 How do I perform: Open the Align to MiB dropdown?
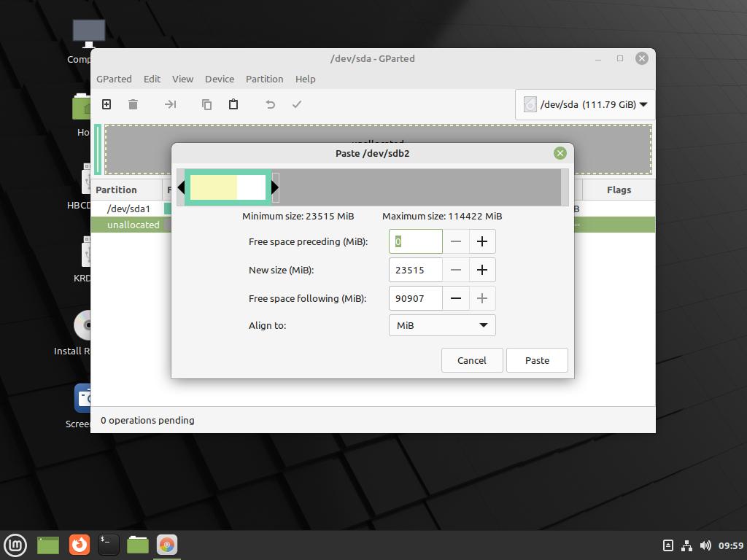click(442, 325)
